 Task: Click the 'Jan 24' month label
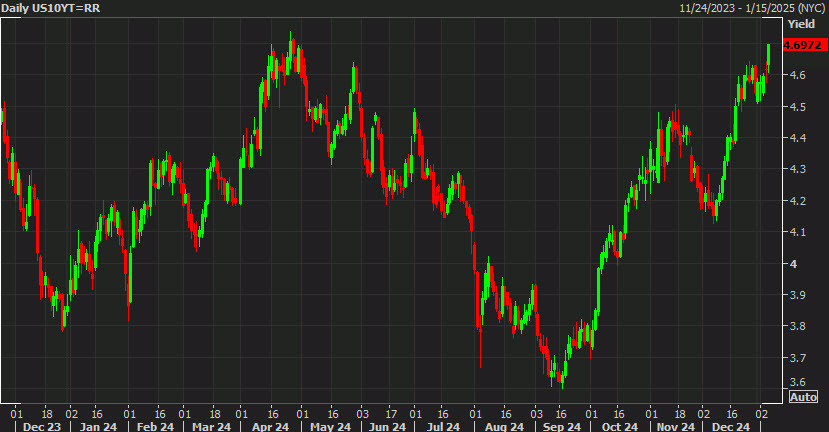98,426
